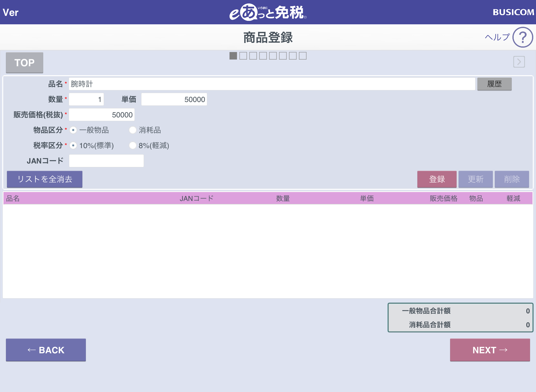
Task: Click the TOP button
Action: [x=25, y=63]
